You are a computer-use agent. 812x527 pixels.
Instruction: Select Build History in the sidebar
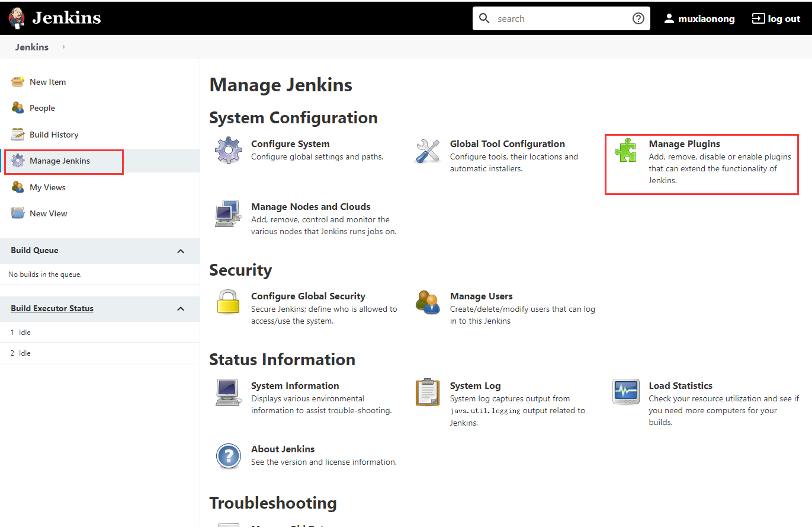click(54, 135)
